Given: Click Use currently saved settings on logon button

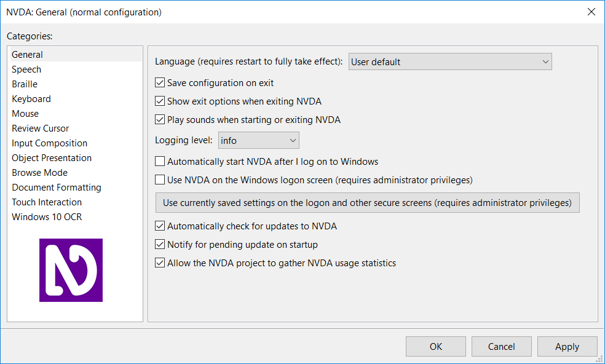Looking at the screenshot, I should coord(367,203).
